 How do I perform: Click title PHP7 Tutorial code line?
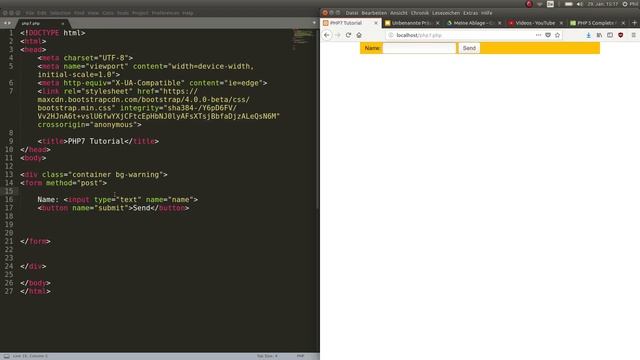[x=98, y=141]
